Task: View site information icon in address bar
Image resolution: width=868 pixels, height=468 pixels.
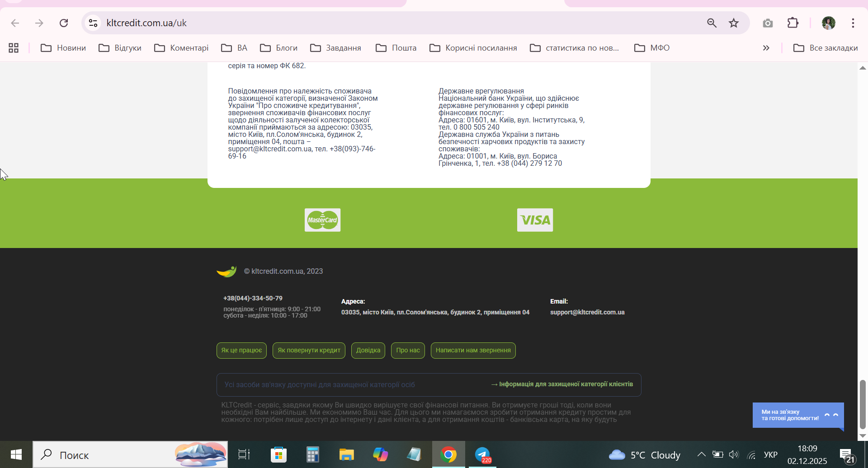Action: pyautogui.click(x=93, y=23)
